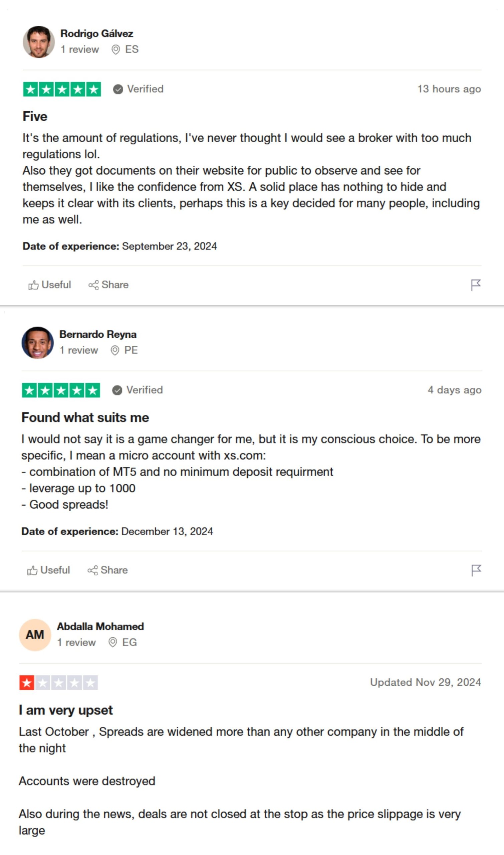
Task: Open the '4 days ago' timestamp
Action: [454, 390]
